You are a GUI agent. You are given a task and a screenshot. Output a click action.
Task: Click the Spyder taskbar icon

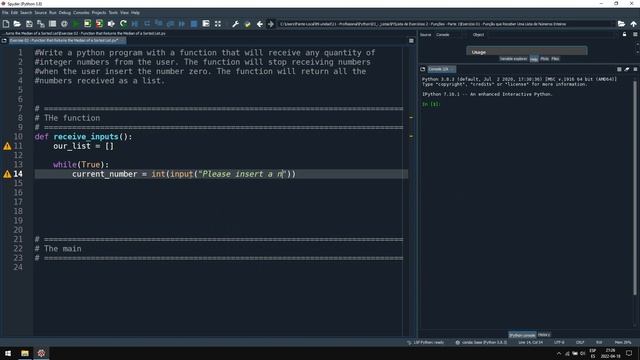coord(41,353)
